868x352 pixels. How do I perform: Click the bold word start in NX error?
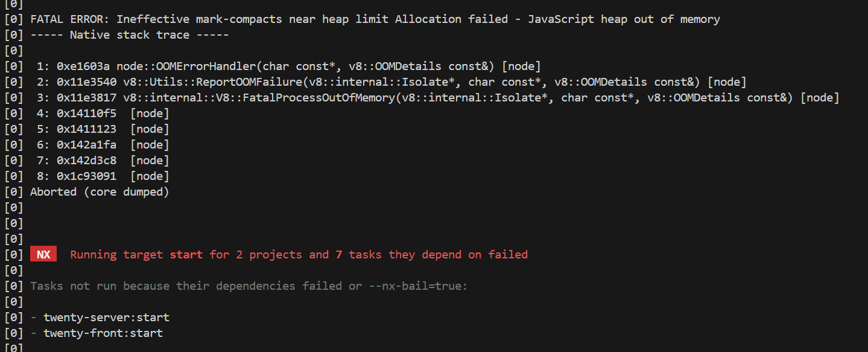pos(186,255)
